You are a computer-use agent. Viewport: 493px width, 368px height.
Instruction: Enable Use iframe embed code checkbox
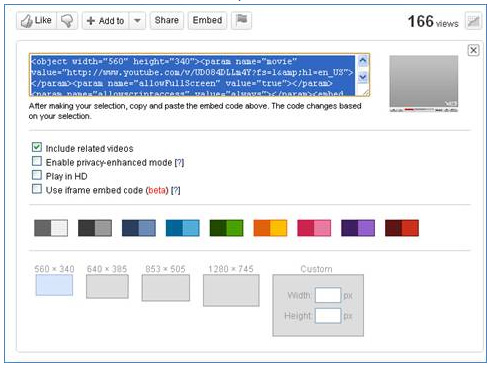[x=37, y=189]
